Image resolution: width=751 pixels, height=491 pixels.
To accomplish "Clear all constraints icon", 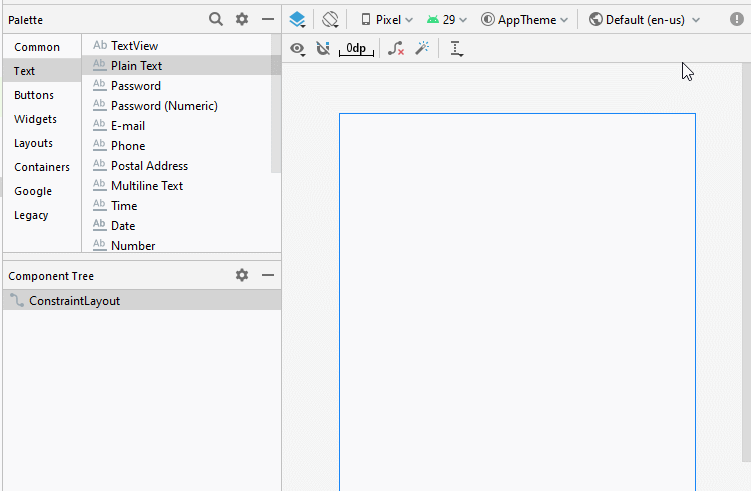I will pyautogui.click(x=396, y=48).
